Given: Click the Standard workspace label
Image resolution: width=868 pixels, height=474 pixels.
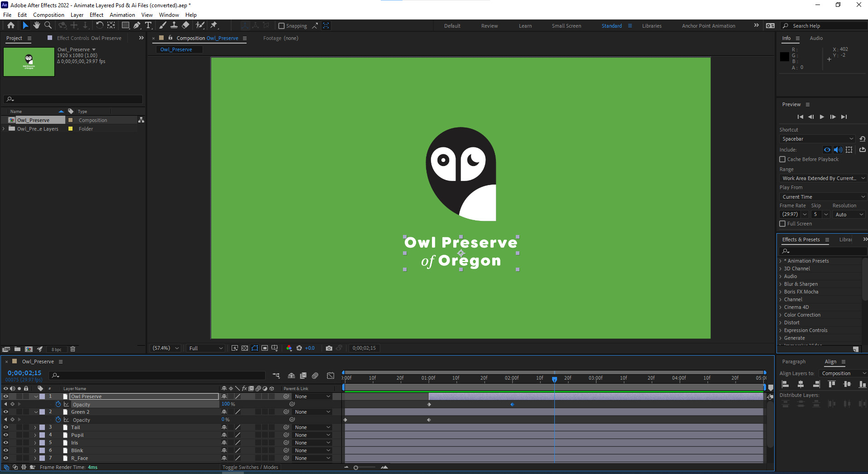Looking at the screenshot, I should 611,26.
